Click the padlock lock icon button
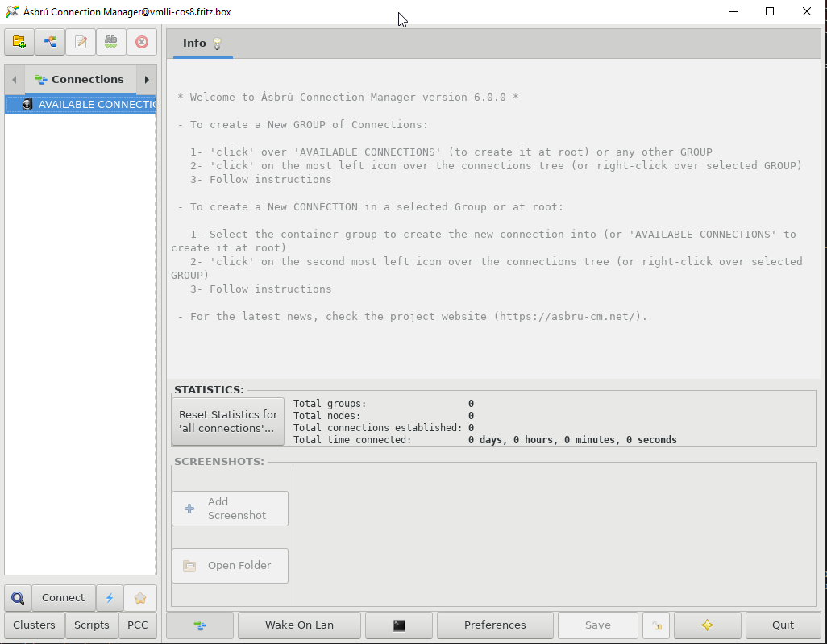Screen dimensions: 827x644 click(x=657, y=625)
